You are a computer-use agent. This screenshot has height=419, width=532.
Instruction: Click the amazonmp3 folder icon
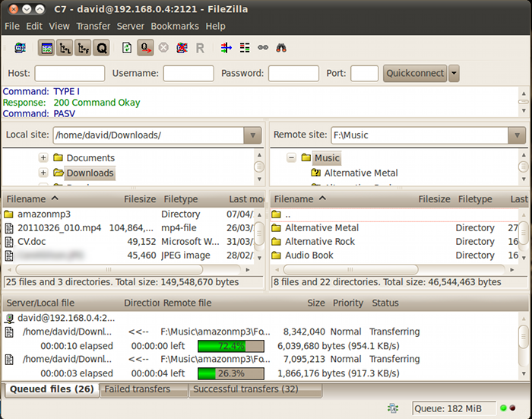pos(9,214)
